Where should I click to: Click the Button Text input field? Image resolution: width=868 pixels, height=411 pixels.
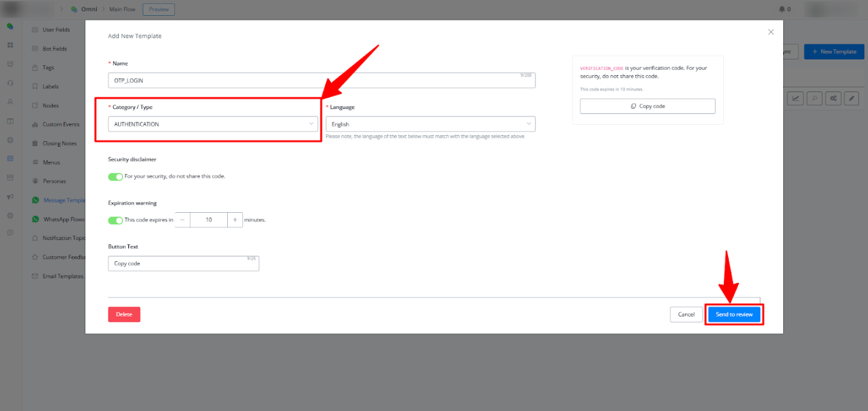(x=183, y=264)
